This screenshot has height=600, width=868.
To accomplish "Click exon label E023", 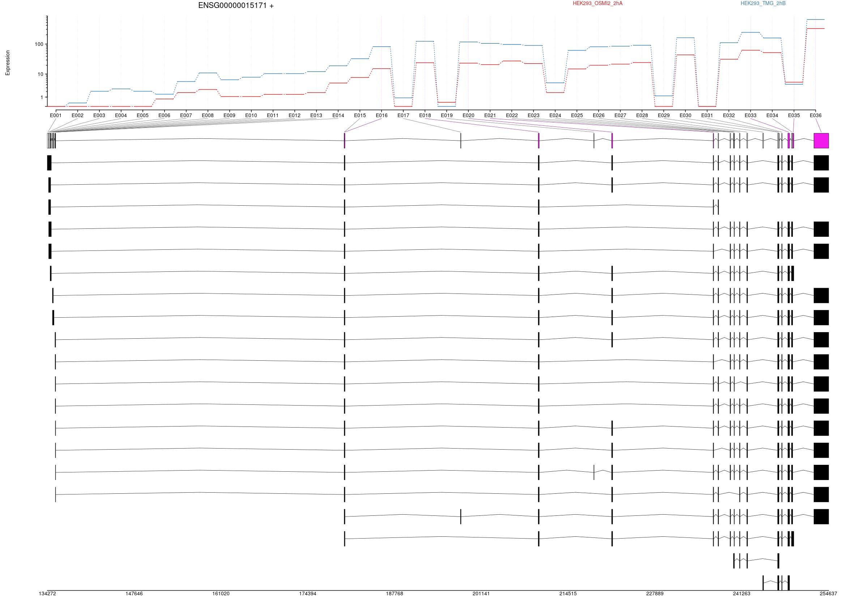I will point(533,115).
